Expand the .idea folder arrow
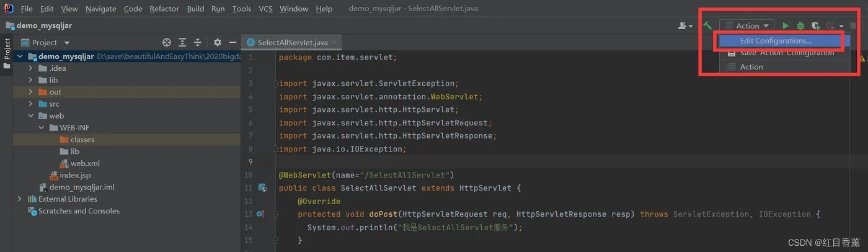Image resolution: width=868 pixels, height=252 pixels. 31,68
